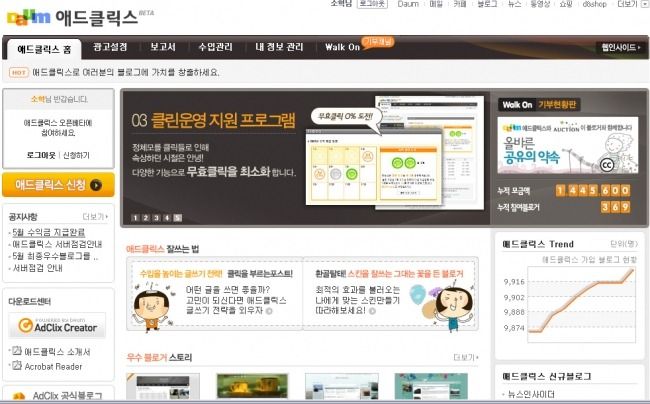Click the Creative Commons CC icon
Image resolution: width=650 pixels, height=404 pixels.
[x=607, y=165]
